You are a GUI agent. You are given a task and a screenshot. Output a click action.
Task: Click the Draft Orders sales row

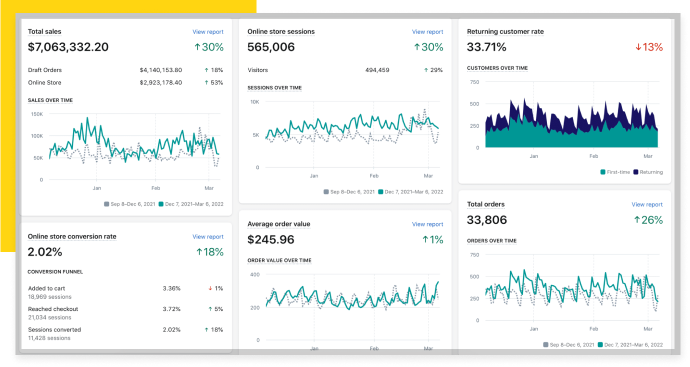click(125, 70)
